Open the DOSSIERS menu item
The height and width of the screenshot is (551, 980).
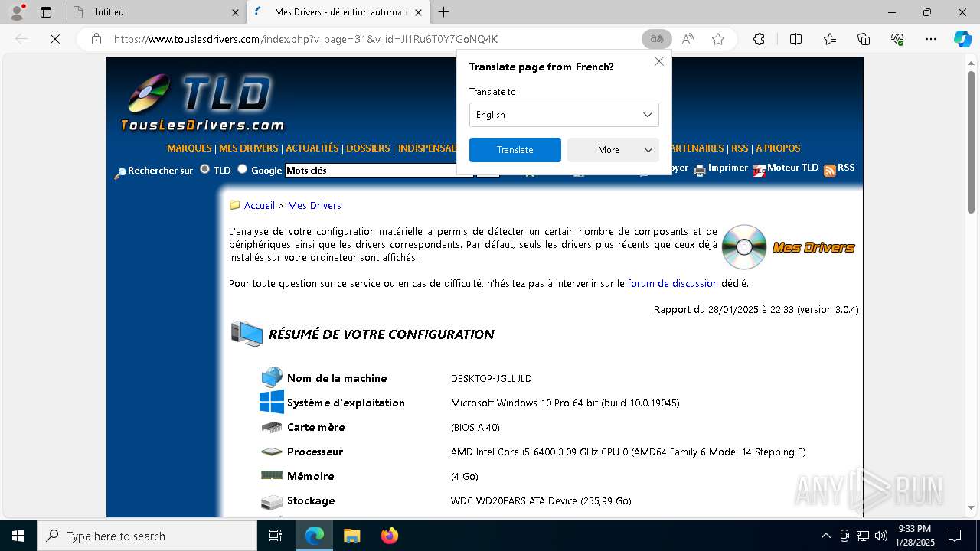tap(368, 148)
